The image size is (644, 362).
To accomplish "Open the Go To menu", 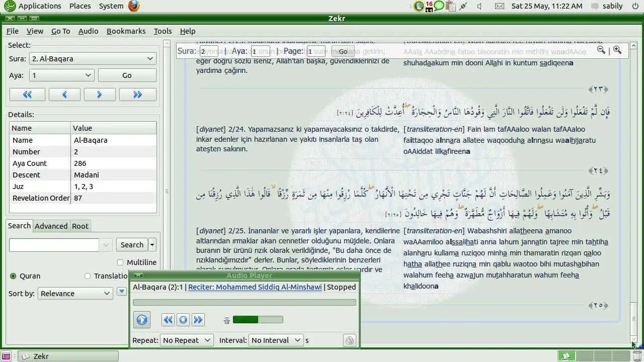I will 60,31.
